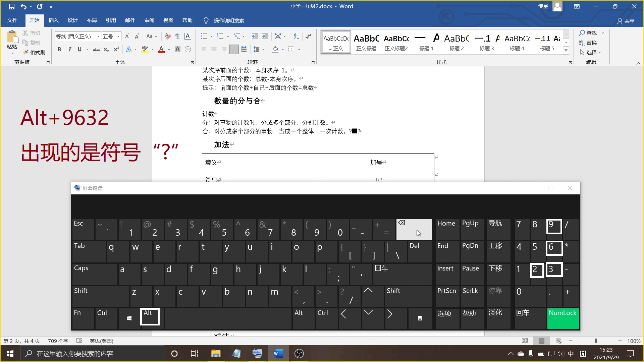
Task: Increase the paragraph indent
Action: pos(265,36)
